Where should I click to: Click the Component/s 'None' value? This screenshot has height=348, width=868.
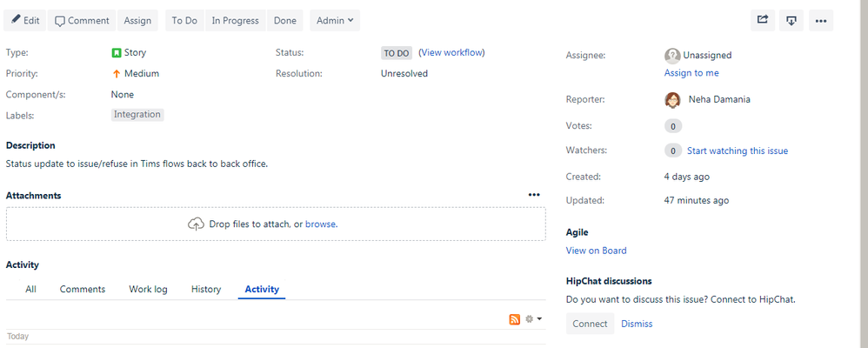coord(123,95)
